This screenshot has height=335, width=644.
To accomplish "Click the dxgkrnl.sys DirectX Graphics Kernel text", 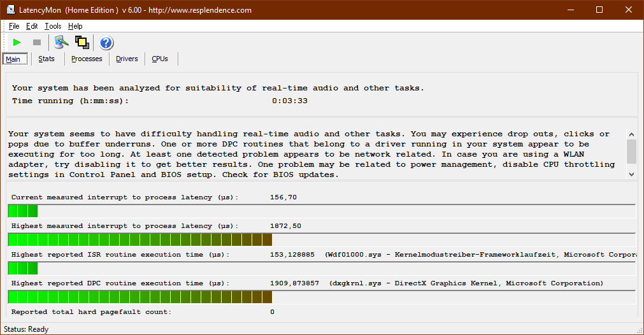I will click(x=466, y=283).
